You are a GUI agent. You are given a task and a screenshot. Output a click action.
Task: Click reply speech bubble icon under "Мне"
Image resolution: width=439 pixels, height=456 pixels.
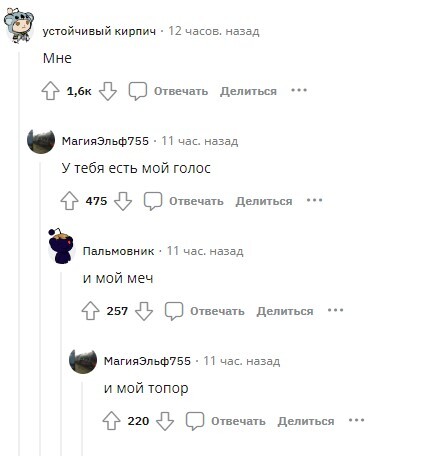pos(138,91)
